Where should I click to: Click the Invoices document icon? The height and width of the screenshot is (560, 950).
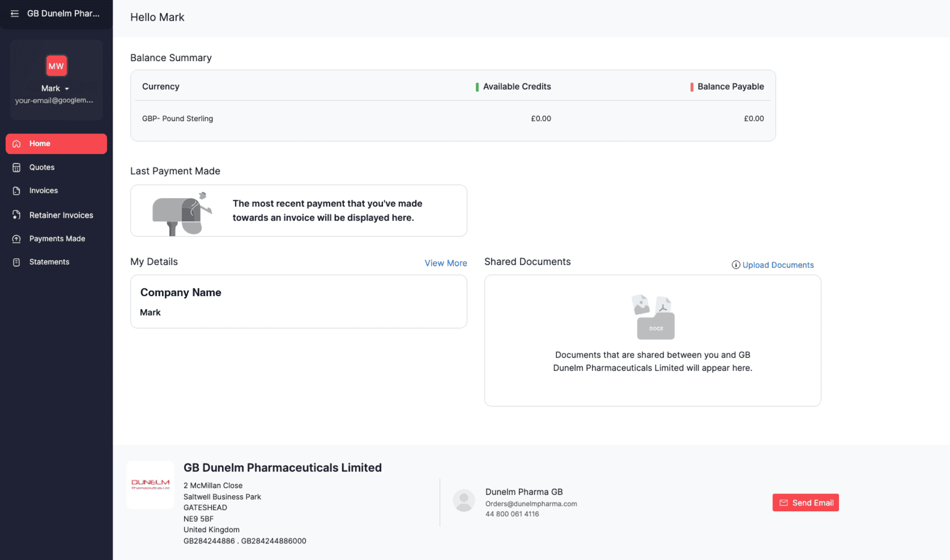pos(17,191)
